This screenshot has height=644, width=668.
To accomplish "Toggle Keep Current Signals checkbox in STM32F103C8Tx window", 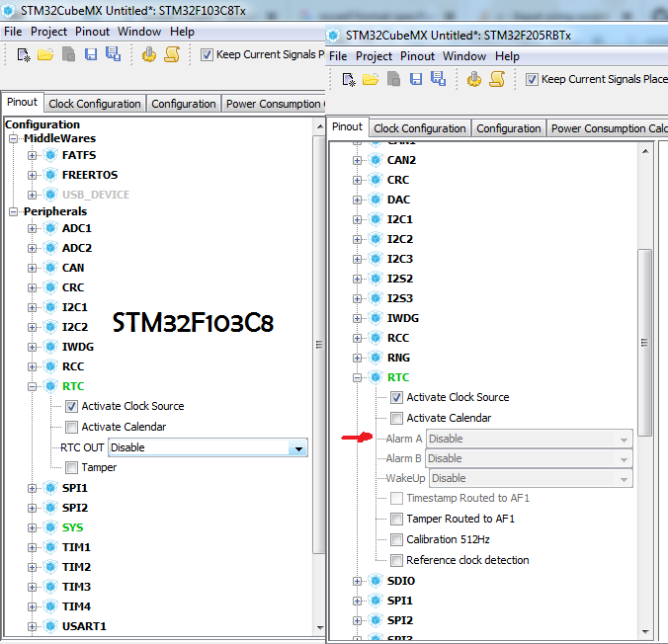I will pos(207,55).
